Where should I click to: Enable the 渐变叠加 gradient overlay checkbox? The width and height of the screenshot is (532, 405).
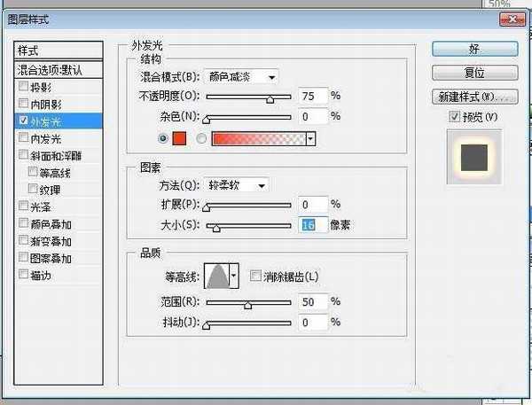[x=23, y=240]
